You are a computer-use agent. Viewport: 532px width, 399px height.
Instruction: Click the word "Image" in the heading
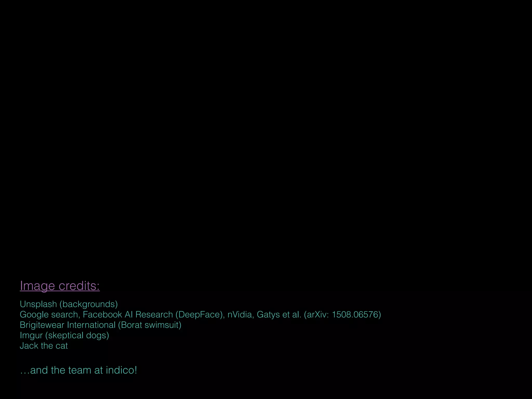pyautogui.click(x=37, y=286)
